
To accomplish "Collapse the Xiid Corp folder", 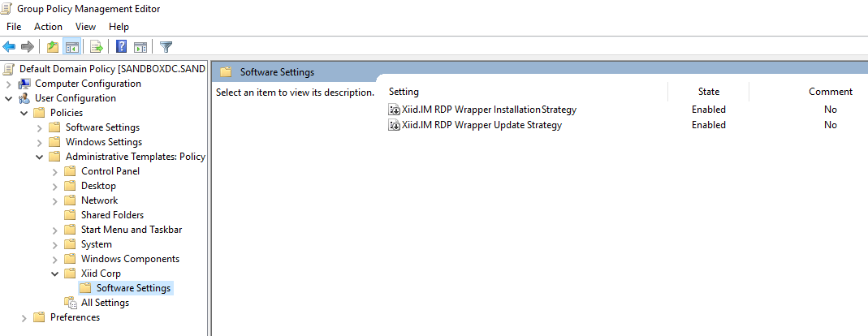I will point(55,274).
